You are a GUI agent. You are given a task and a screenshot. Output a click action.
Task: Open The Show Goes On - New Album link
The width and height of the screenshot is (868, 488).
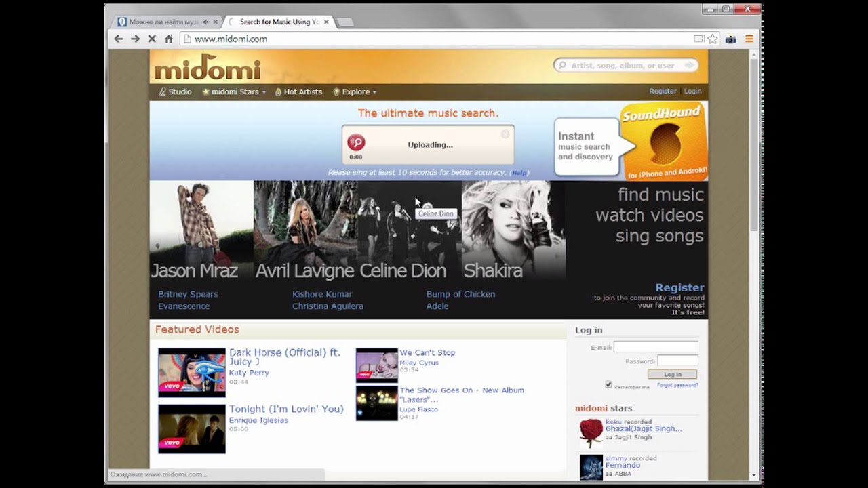tap(462, 394)
